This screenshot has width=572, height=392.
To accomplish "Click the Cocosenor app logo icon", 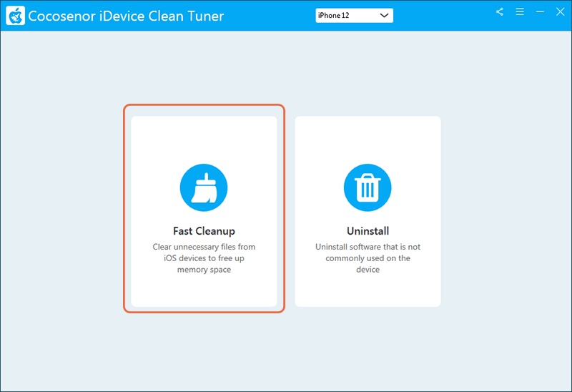I will (15, 16).
